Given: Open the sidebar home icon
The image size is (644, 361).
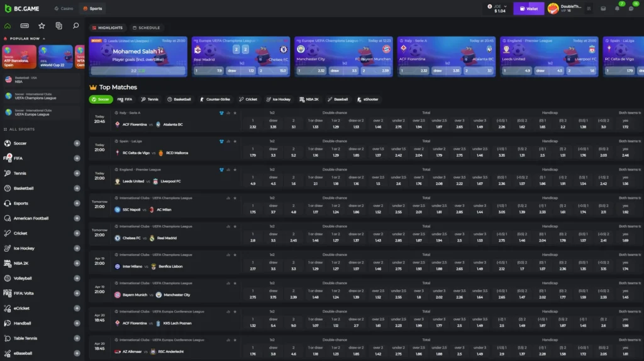Looking at the screenshot, I should pos(8,26).
